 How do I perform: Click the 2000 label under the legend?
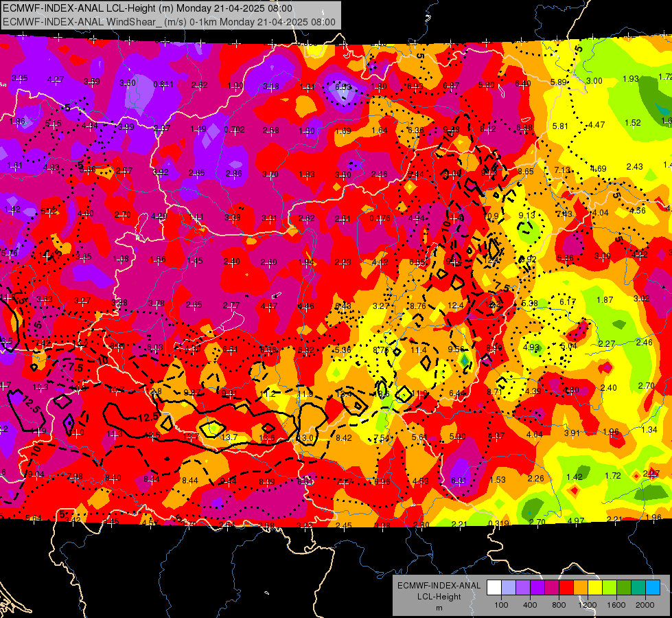(645, 605)
